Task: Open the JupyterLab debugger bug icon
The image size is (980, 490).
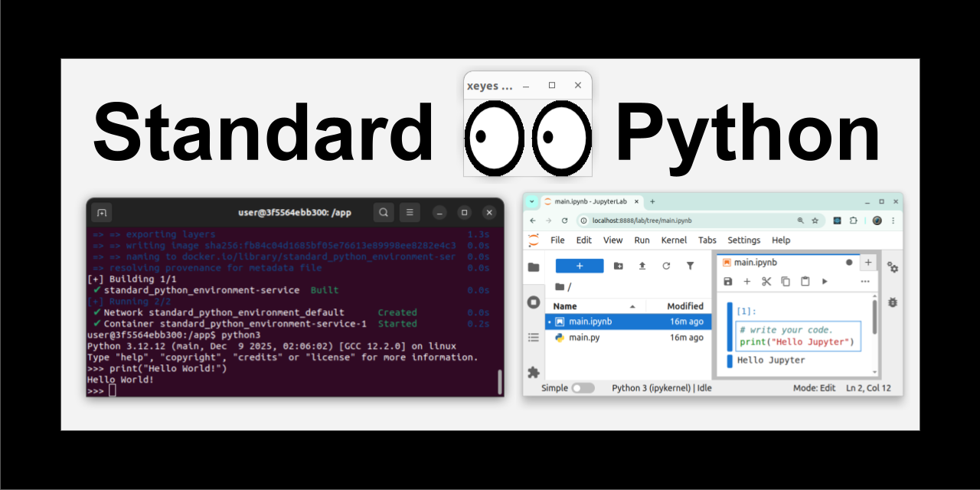Action: pos(892,302)
